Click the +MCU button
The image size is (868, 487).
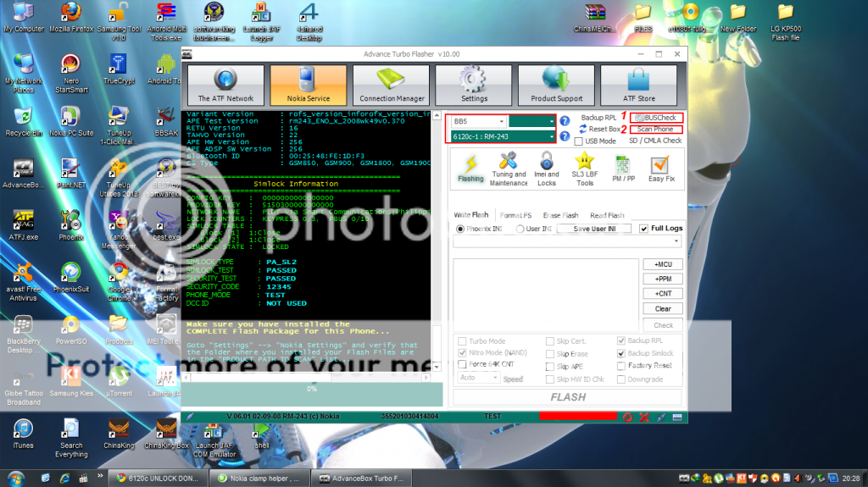tap(663, 264)
